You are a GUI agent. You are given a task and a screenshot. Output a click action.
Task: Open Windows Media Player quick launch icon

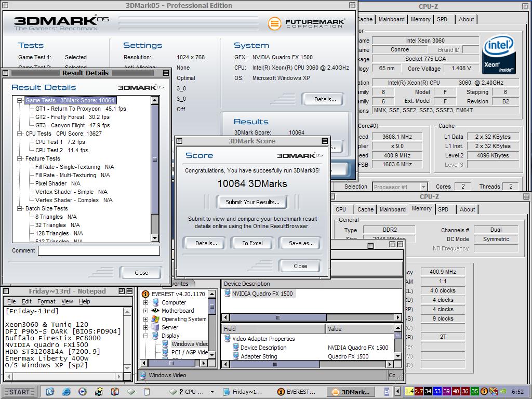83,392
